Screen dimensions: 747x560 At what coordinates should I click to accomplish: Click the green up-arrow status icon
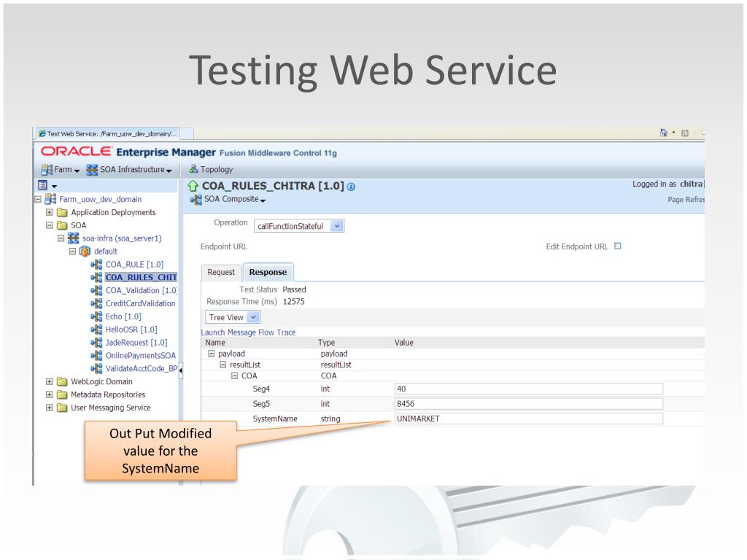pyautogui.click(x=193, y=186)
